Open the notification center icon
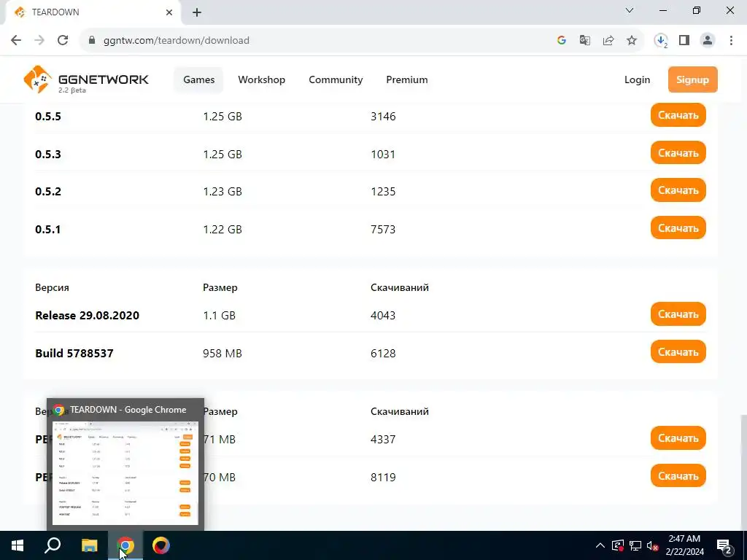The width and height of the screenshot is (747, 560). pos(724,546)
